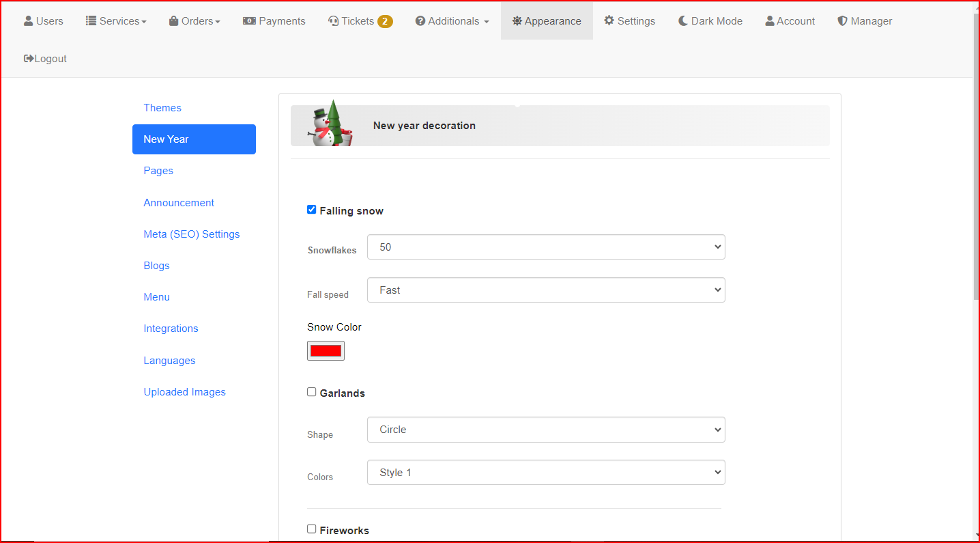Click the red Snow Color swatch

[x=326, y=350]
